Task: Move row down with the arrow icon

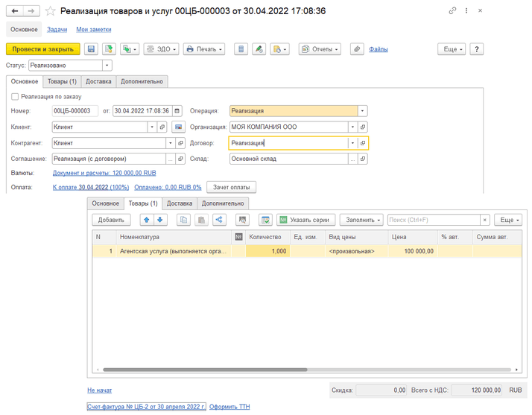Action: (160, 220)
